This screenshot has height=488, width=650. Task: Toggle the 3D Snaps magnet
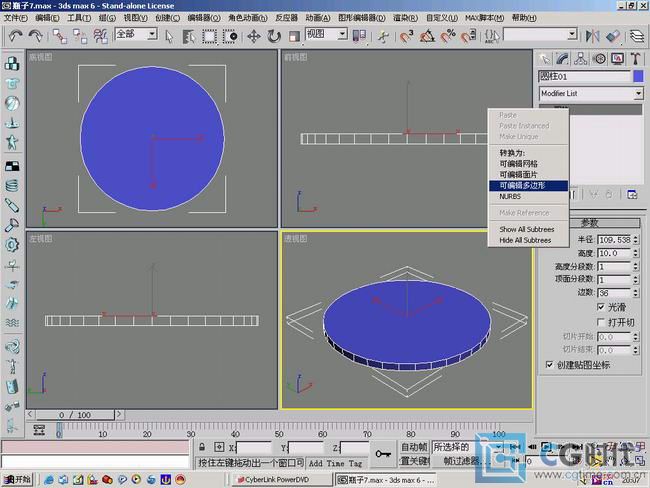click(407, 36)
